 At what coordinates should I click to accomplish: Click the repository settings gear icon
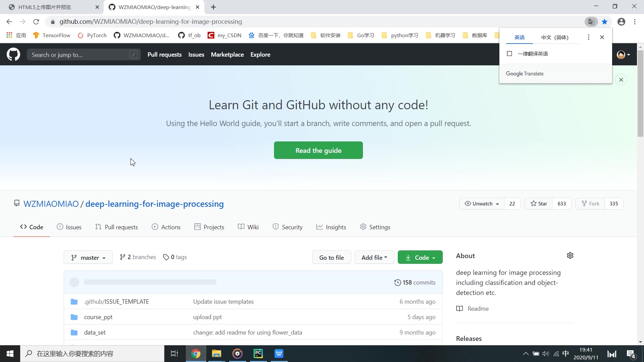pyautogui.click(x=570, y=255)
